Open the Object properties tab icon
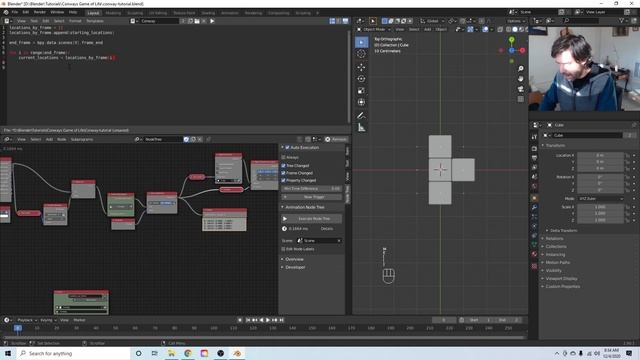The width and height of the screenshot is (640, 360). click(x=534, y=198)
